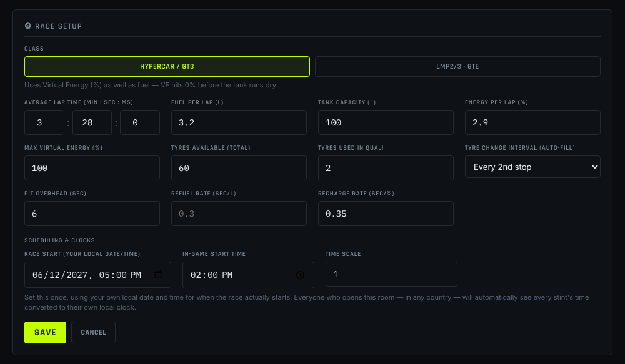Select the 'RACE SETUP' heading text
The height and width of the screenshot is (364, 625).
pyautogui.click(x=58, y=26)
